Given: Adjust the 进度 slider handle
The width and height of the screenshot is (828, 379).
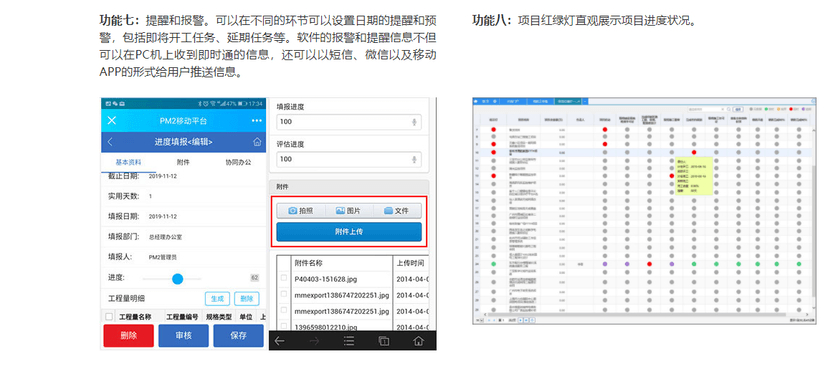Looking at the screenshot, I should click(177, 278).
